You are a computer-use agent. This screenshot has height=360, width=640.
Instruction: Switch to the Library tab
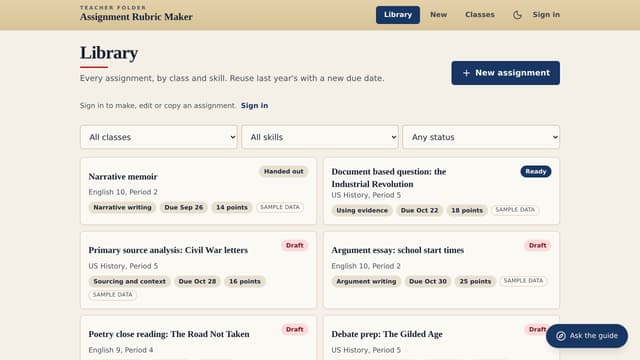click(x=398, y=15)
